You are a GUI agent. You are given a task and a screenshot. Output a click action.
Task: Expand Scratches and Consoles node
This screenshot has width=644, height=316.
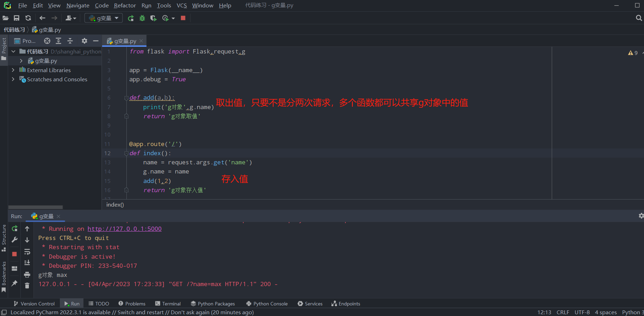[x=13, y=79]
